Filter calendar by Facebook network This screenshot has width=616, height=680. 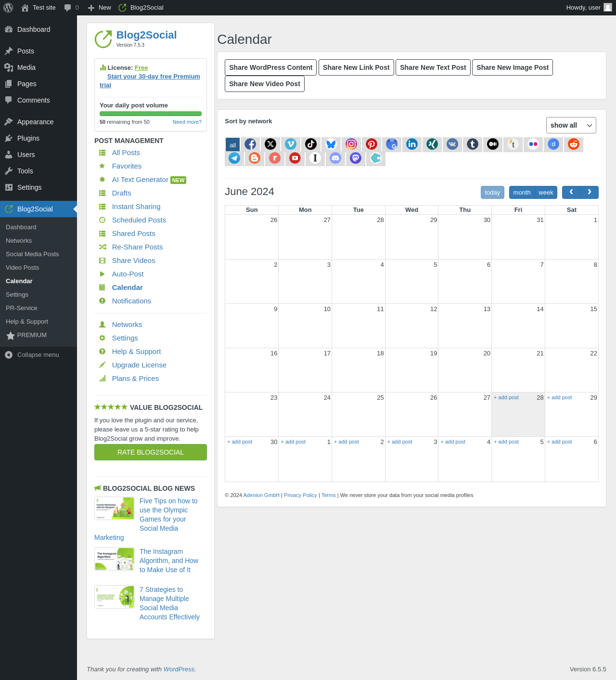click(x=250, y=144)
